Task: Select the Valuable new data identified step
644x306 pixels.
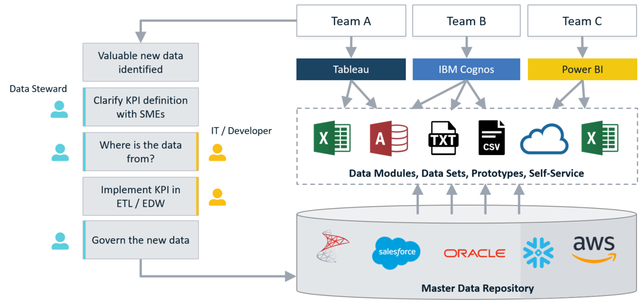Action: [141, 63]
